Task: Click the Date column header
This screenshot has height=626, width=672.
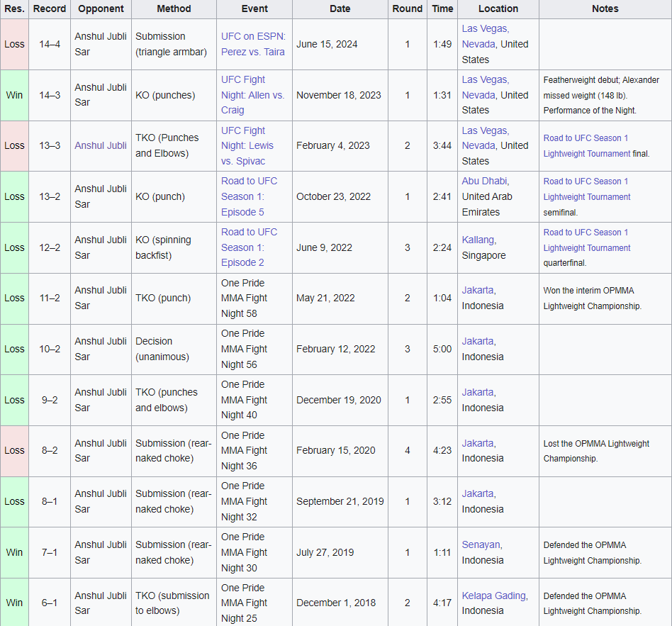Action: coord(340,9)
